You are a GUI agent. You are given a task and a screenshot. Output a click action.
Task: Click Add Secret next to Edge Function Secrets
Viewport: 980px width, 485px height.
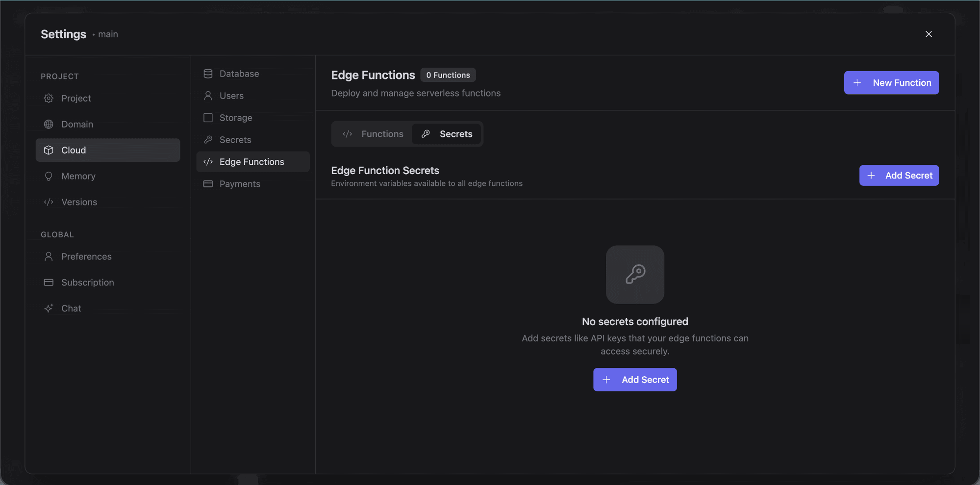[x=899, y=175]
